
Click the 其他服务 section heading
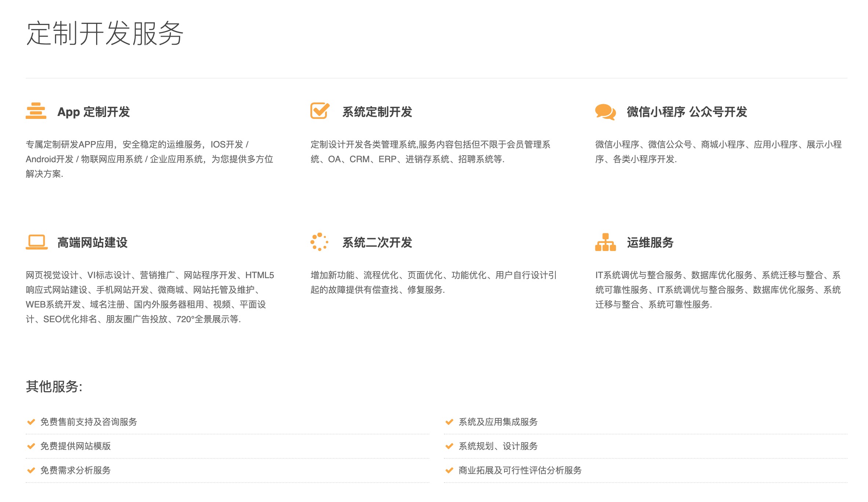tap(54, 386)
